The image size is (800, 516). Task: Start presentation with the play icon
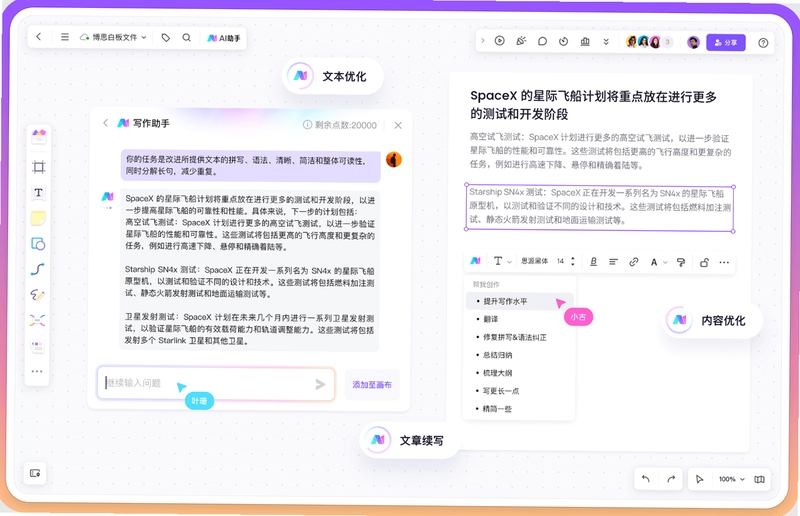499,41
